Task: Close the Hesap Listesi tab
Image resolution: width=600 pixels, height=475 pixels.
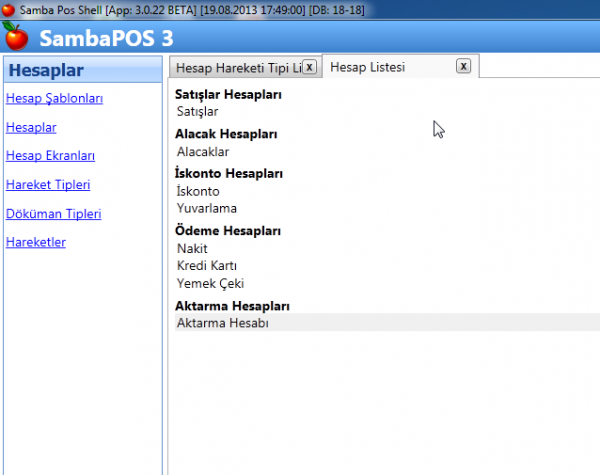Action: coord(463,66)
